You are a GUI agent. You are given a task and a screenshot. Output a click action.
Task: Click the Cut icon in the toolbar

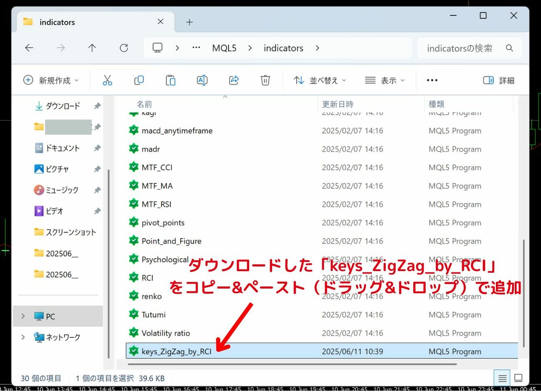click(x=108, y=80)
